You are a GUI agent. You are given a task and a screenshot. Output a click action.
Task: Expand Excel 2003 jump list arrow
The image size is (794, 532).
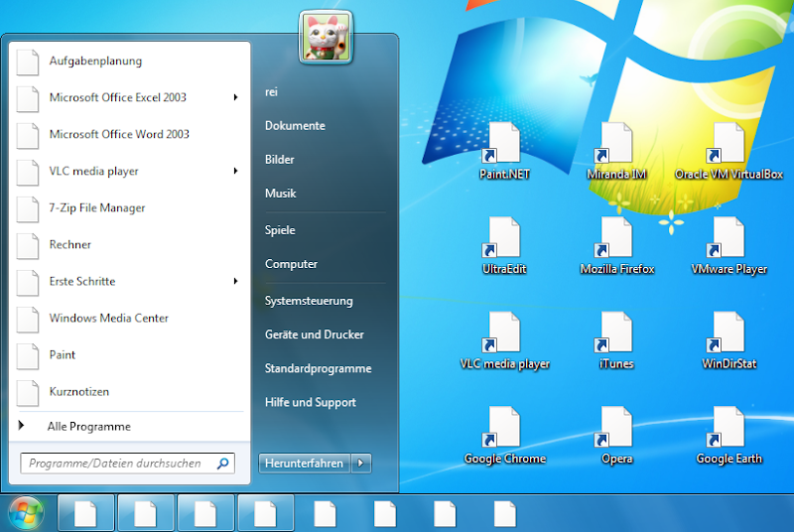[235, 97]
